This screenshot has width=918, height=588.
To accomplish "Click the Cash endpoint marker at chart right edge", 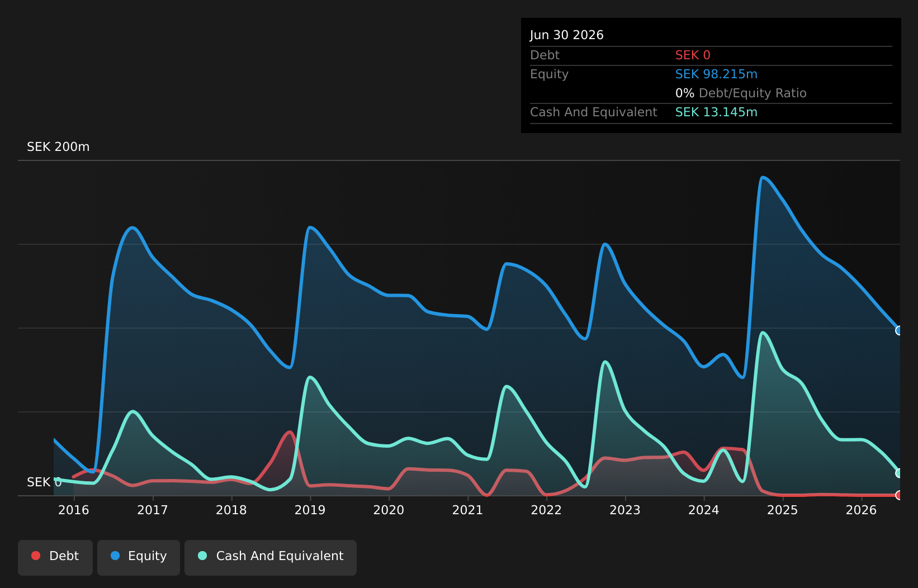I will (900, 473).
